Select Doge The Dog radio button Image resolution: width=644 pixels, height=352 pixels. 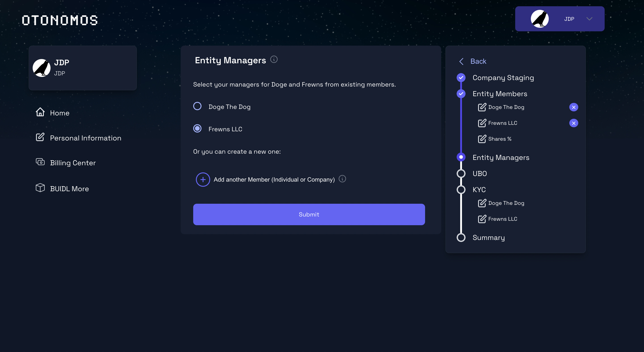(x=197, y=106)
